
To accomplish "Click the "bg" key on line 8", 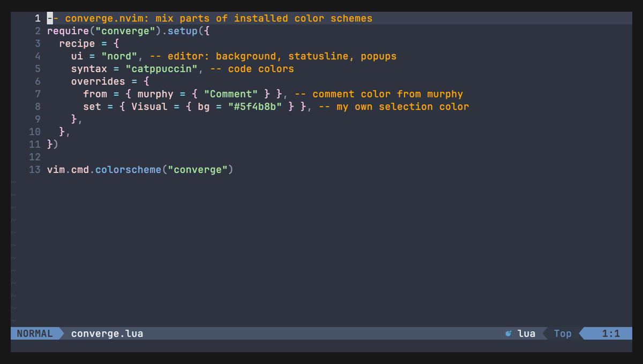I will (204, 107).
